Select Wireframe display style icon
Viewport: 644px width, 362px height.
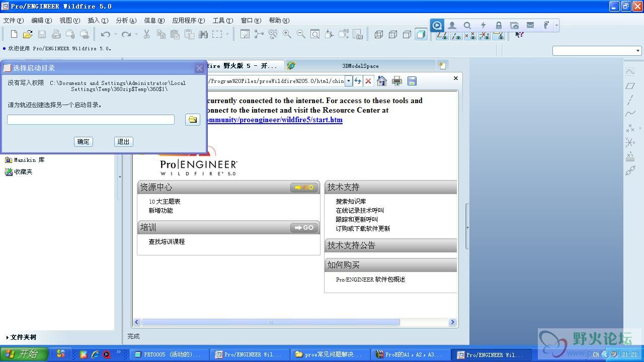click(x=379, y=34)
